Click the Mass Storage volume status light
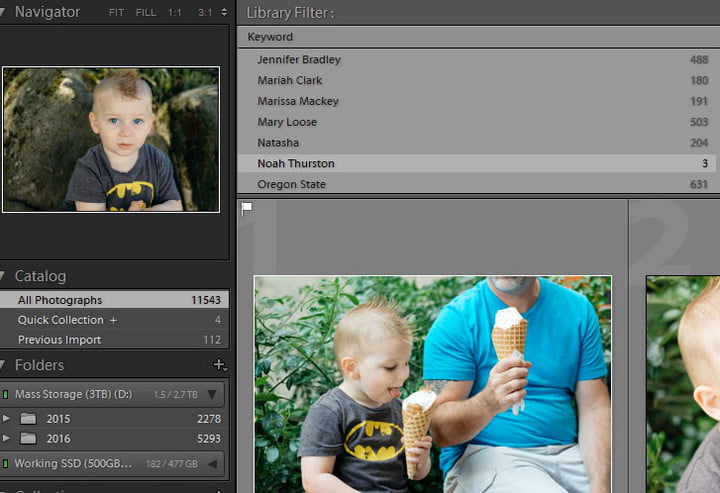Screen dimensions: 720x493 click(x=6, y=394)
